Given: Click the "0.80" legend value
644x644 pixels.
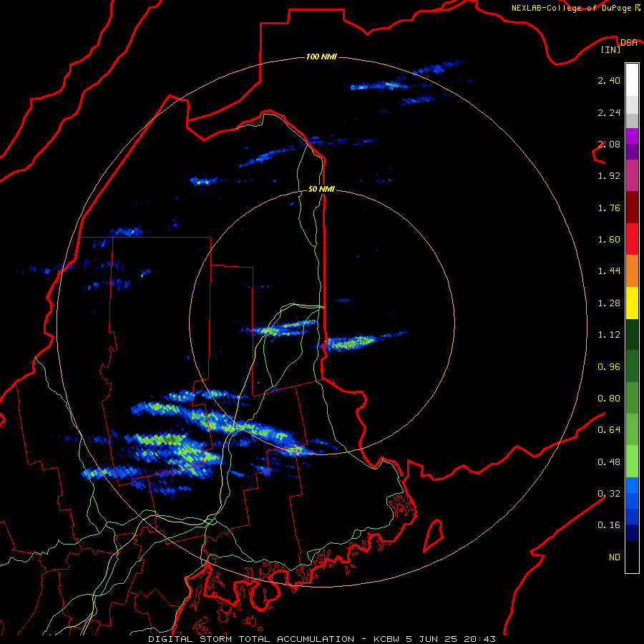Looking at the screenshot, I should point(609,399).
